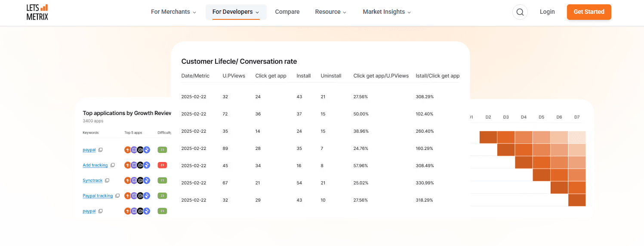This screenshot has height=246, width=644.
Task: Click the lightest heatmap cell under D7
Action: [x=577, y=137]
